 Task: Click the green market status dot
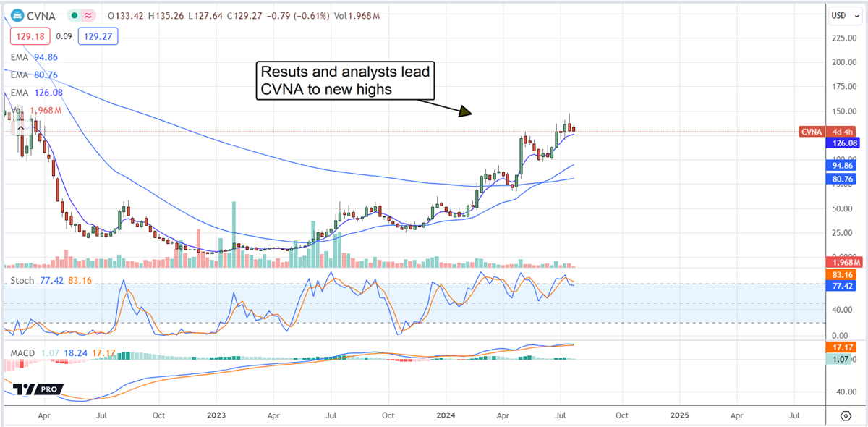coord(75,15)
